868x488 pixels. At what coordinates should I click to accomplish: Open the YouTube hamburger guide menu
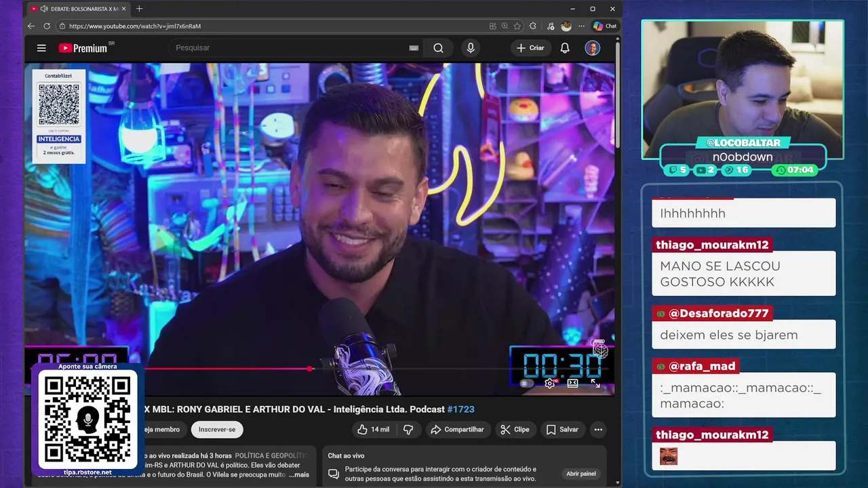click(x=41, y=48)
